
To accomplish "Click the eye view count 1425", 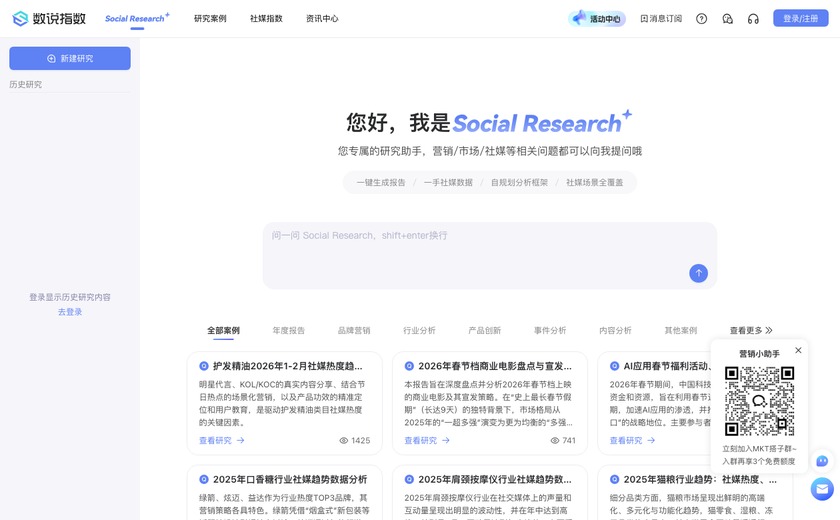I will point(355,440).
